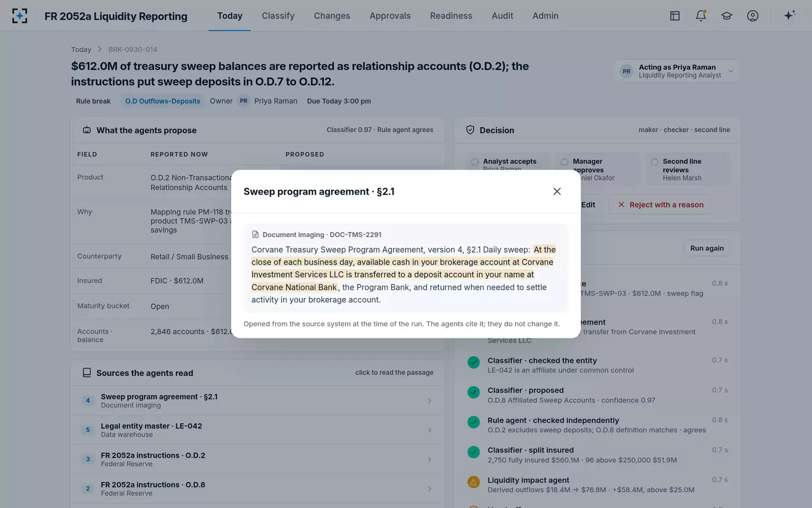Click the highlighted sweep passage in the dialog
Image resolution: width=812 pixels, height=508 pixels.
point(403,268)
